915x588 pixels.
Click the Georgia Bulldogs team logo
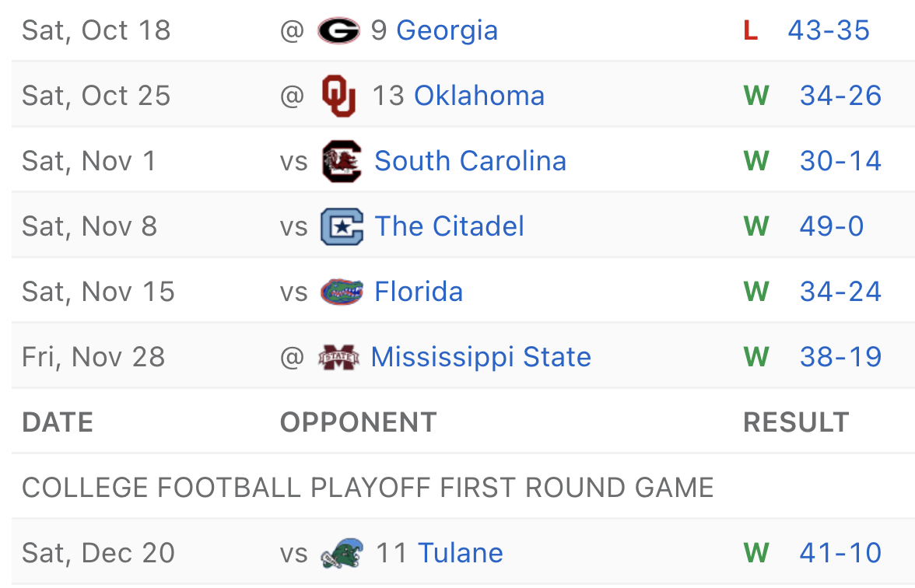[x=338, y=31]
